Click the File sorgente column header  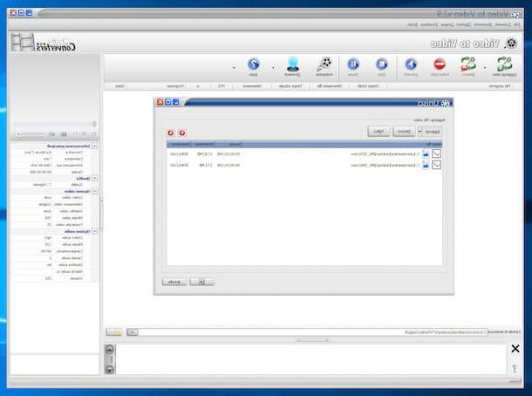449,86
